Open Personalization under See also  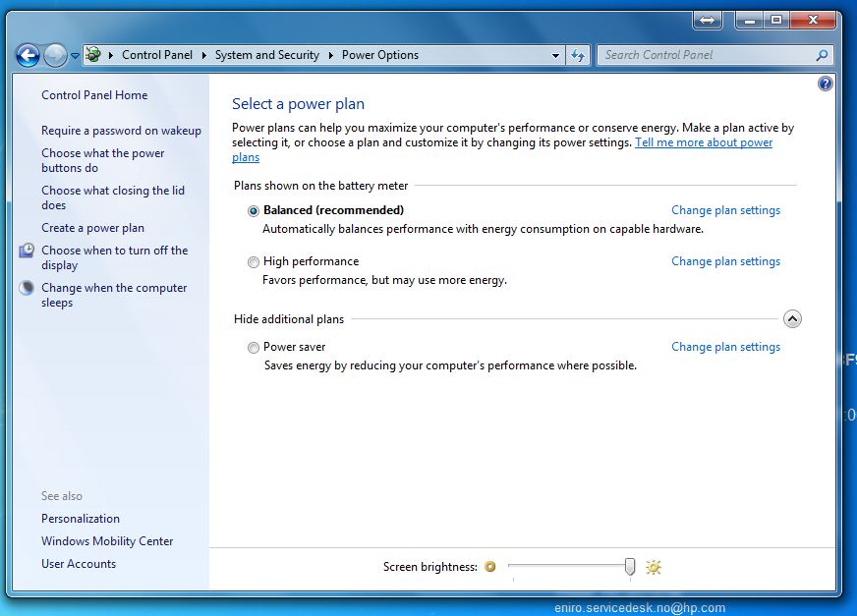point(81,519)
